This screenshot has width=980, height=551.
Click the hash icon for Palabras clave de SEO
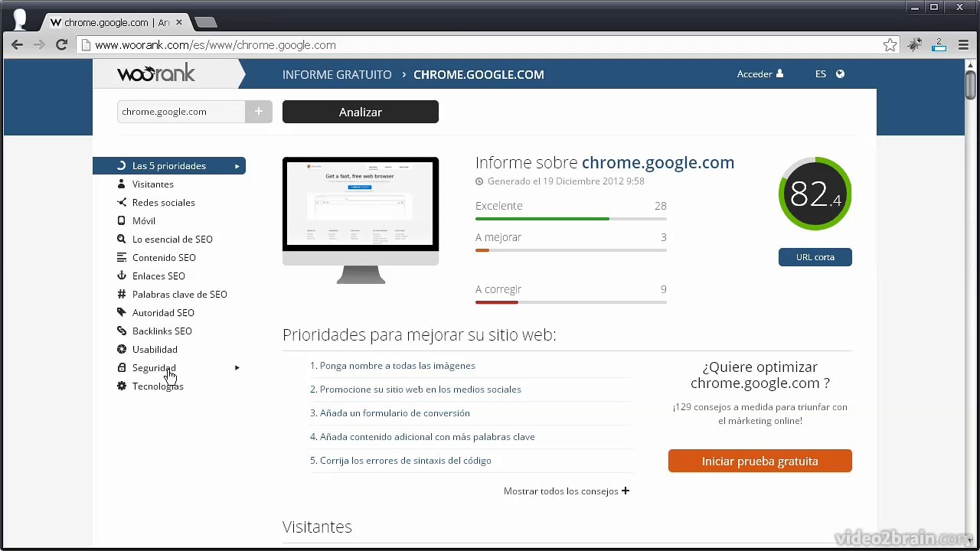click(x=121, y=294)
